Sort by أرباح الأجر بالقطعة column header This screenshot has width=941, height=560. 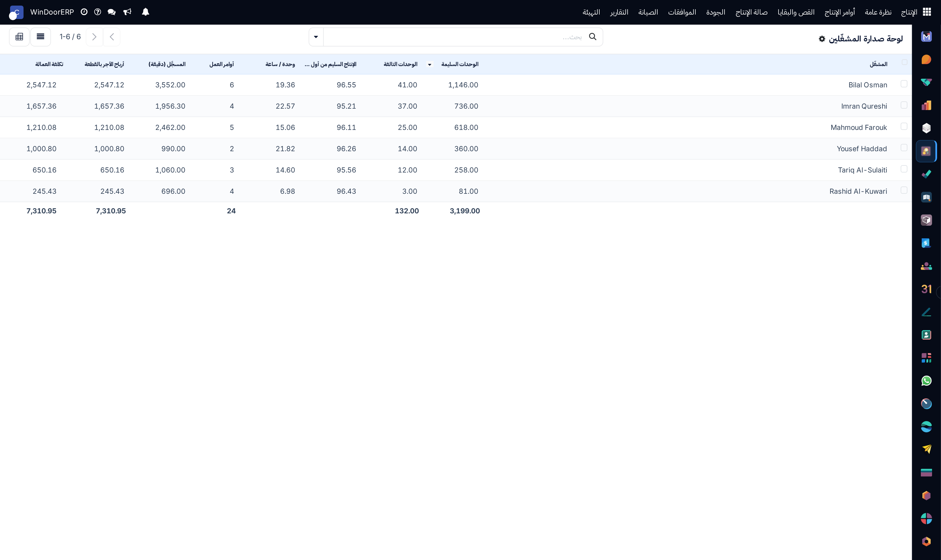pyautogui.click(x=104, y=64)
